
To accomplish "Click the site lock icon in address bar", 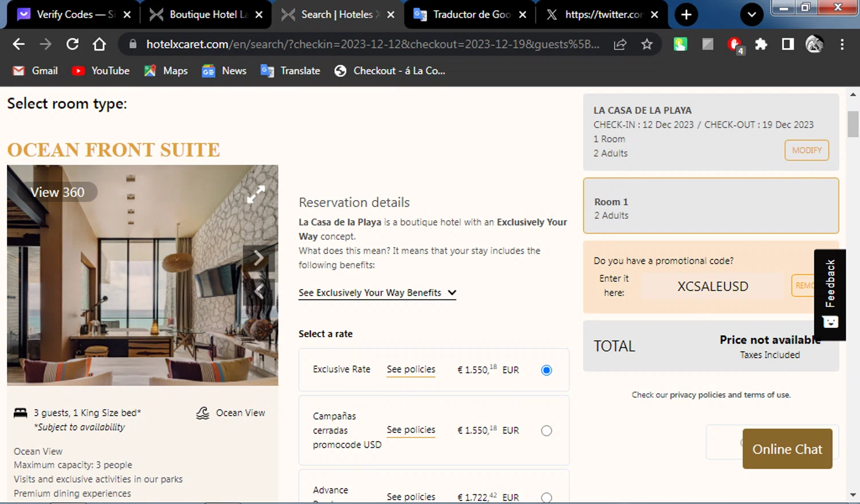I will (133, 44).
